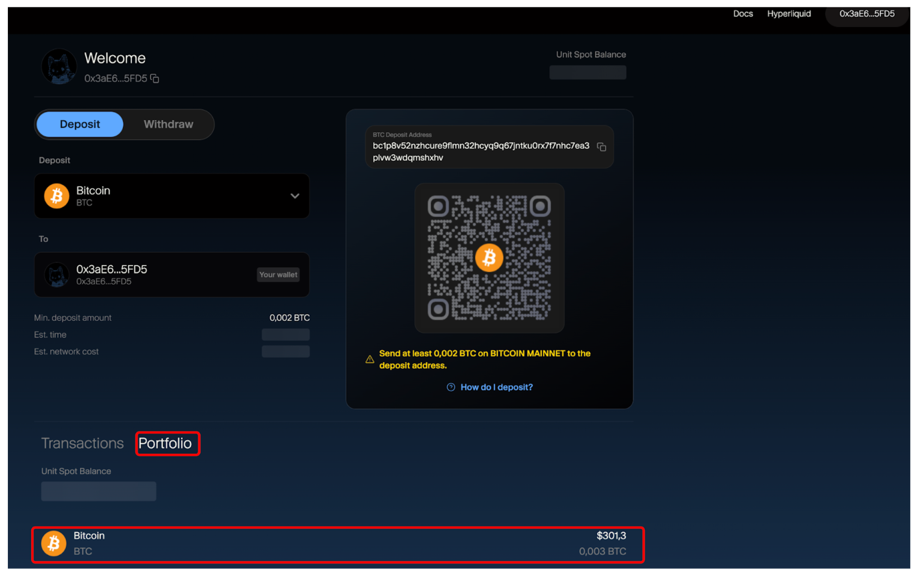Click the yellow warning triangle icon
Viewport: 924px width, 582px height.
click(370, 360)
